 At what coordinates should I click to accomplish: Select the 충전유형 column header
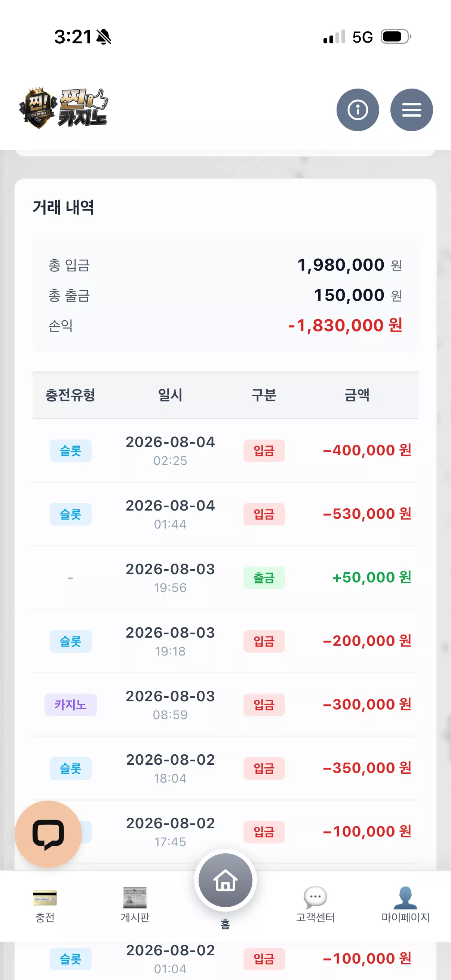point(70,395)
